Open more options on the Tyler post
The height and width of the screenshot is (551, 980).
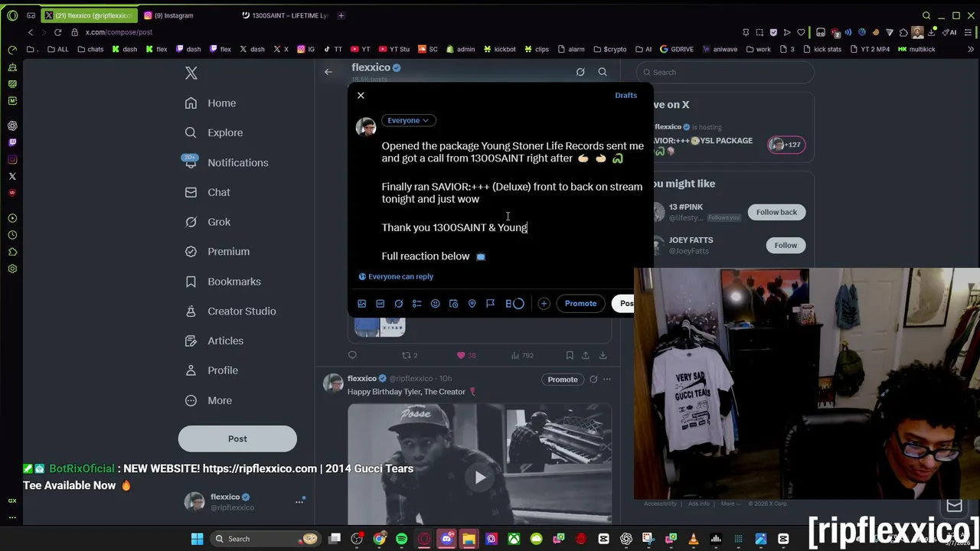(x=606, y=380)
